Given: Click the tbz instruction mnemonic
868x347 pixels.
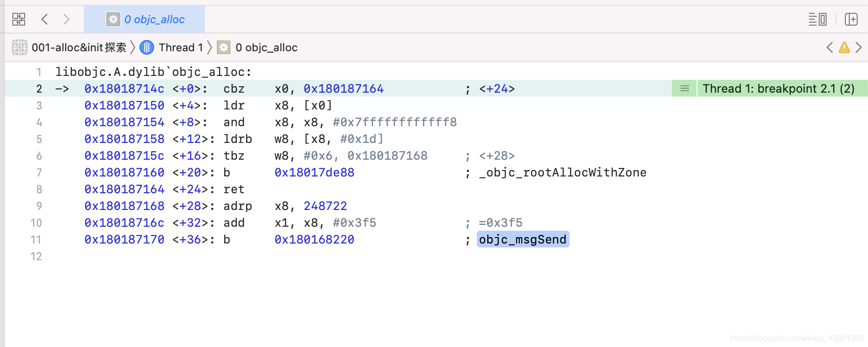Looking at the screenshot, I should pyautogui.click(x=234, y=156).
